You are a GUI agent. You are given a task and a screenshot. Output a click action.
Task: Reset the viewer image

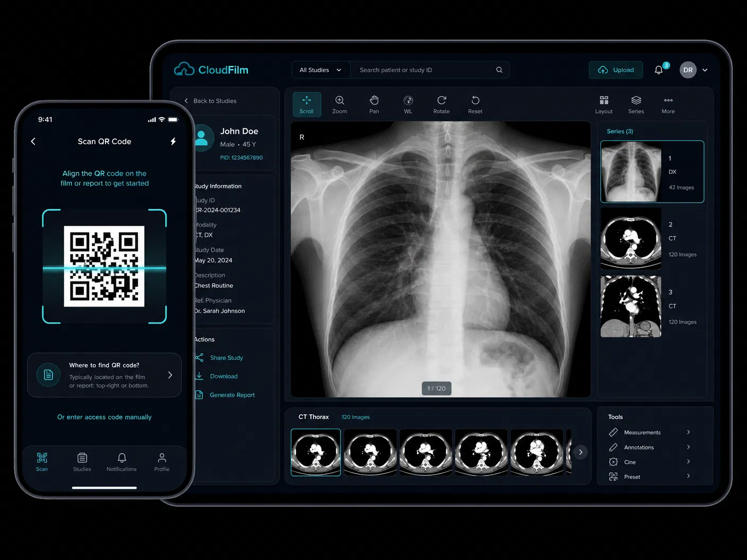[475, 104]
